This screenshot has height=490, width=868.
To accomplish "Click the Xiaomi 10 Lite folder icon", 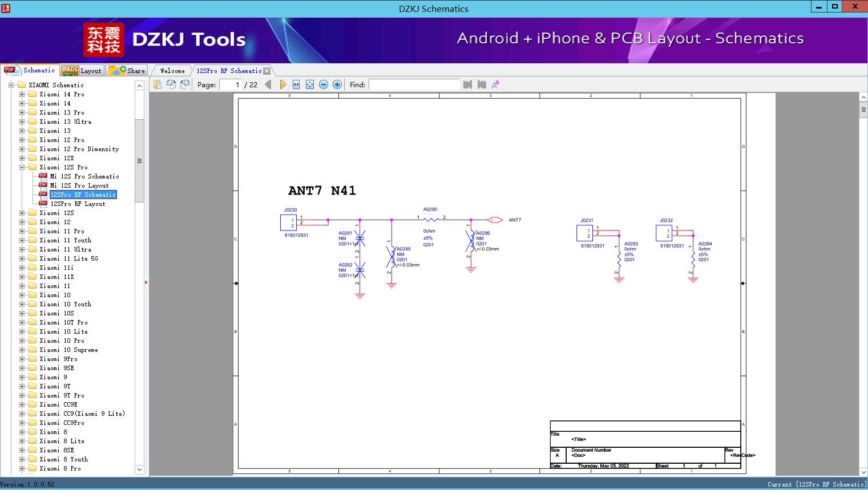I will pyautogui.click(x=33, y=331).
